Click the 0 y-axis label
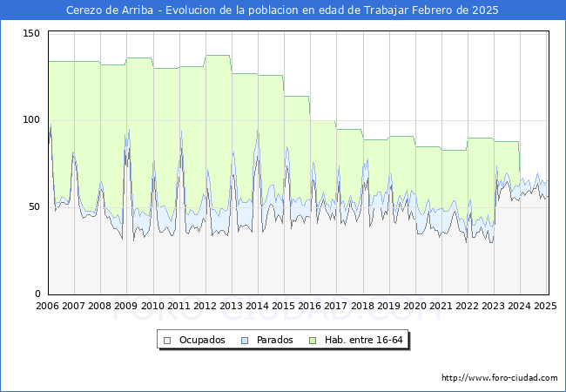This screenshot has height=392, width=566. coord(37,294)
